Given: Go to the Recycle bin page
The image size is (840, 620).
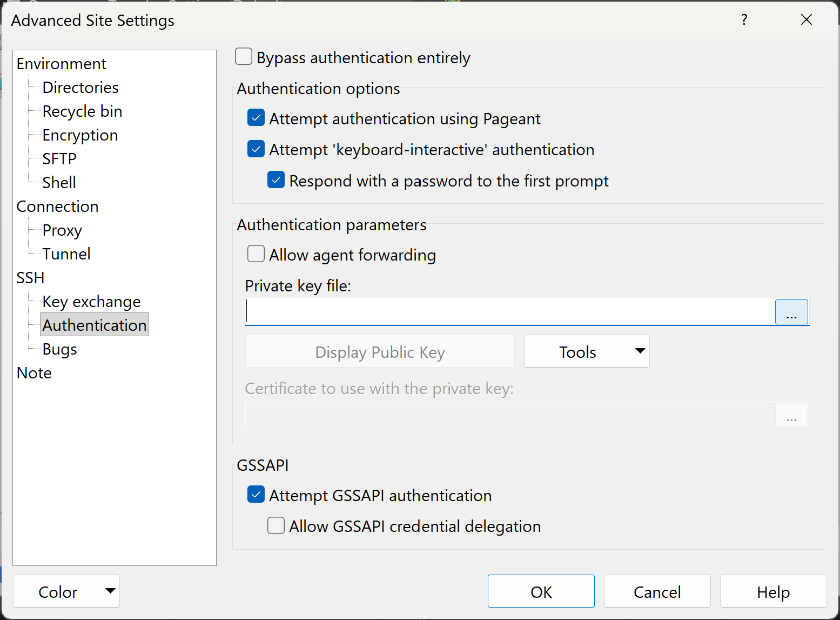Looking at the screenshot, I should (x=82, y=111).
